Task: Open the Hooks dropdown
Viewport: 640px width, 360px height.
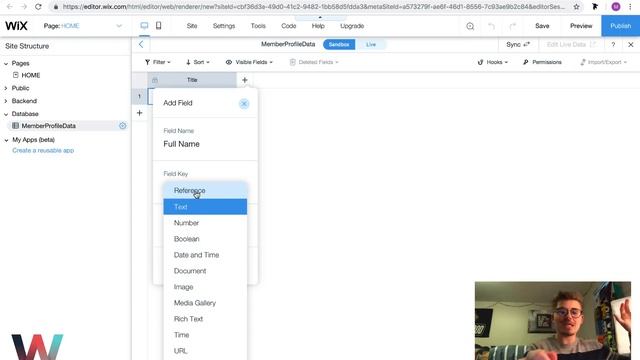Action: click(493, 62)
